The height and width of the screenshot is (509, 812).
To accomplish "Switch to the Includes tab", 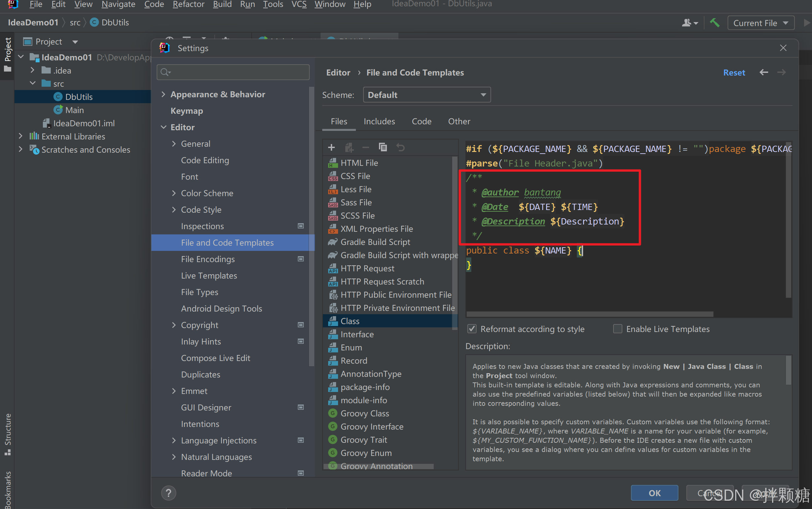I will click(379, 121).
